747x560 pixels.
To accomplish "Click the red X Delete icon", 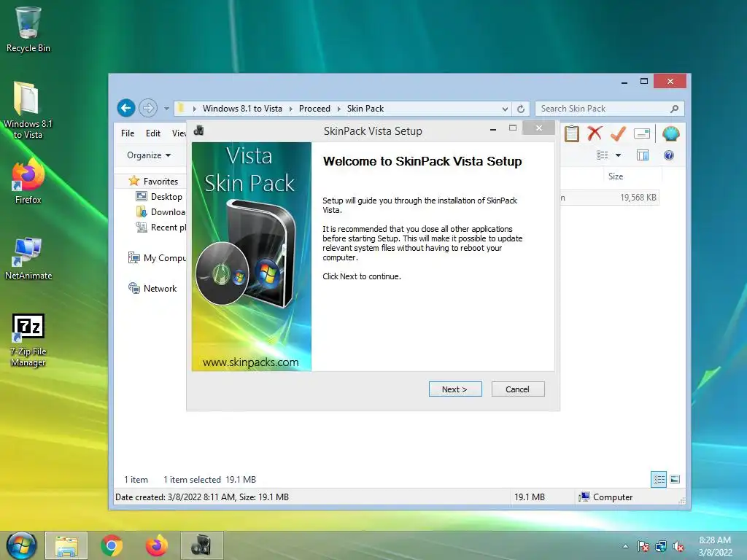I will [x=595, y=133].
